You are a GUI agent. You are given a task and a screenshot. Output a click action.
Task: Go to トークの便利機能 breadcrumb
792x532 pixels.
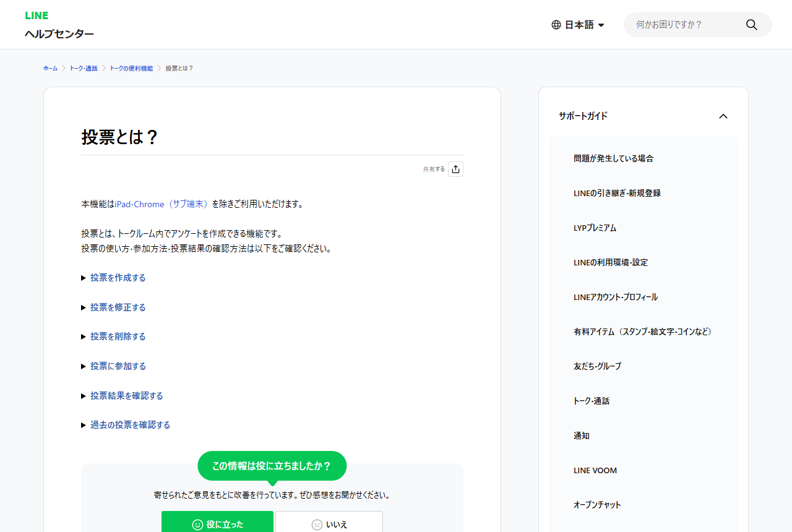pyautogui.click(x=131, y=68)
